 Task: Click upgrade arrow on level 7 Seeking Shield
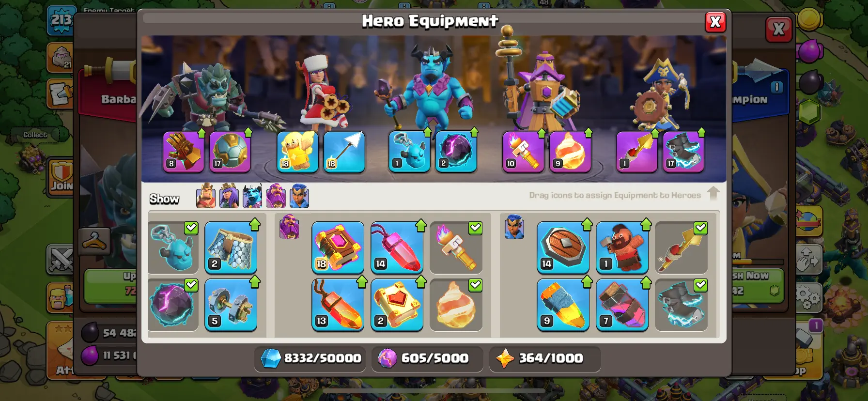[x=646, y=282]
